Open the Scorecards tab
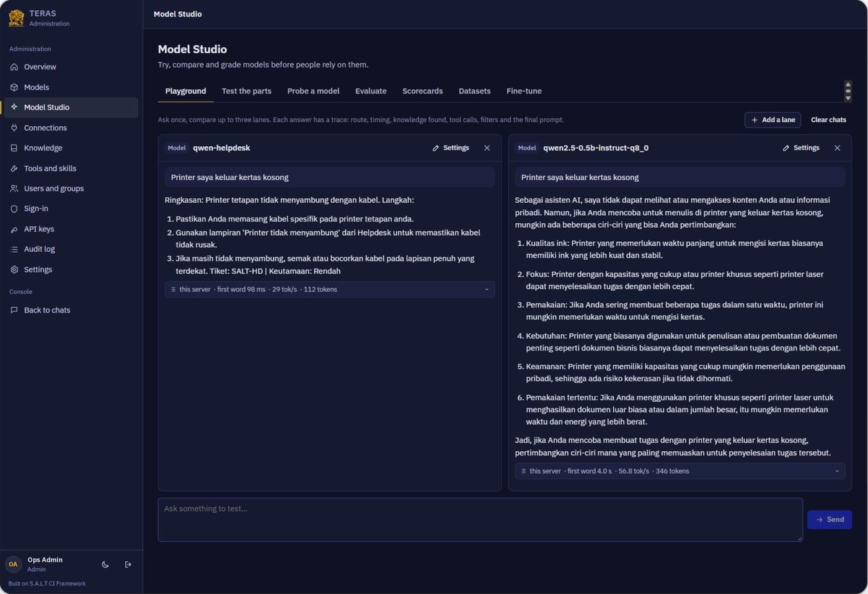 (423, 91)
